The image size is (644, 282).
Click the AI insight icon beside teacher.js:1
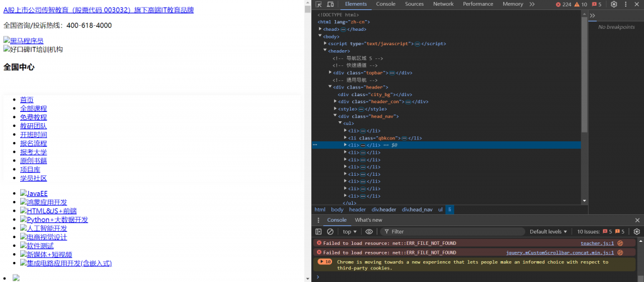[x=620, y=243]
